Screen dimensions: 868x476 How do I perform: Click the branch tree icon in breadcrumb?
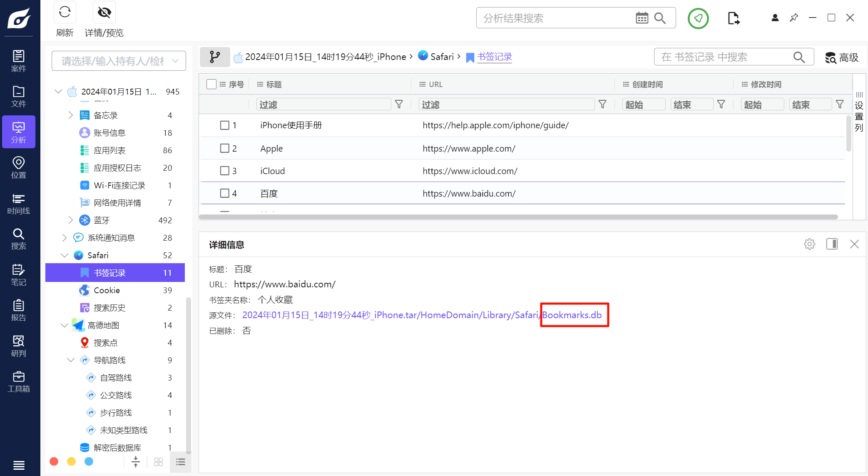pyautogui.click(x=215, y=57)
